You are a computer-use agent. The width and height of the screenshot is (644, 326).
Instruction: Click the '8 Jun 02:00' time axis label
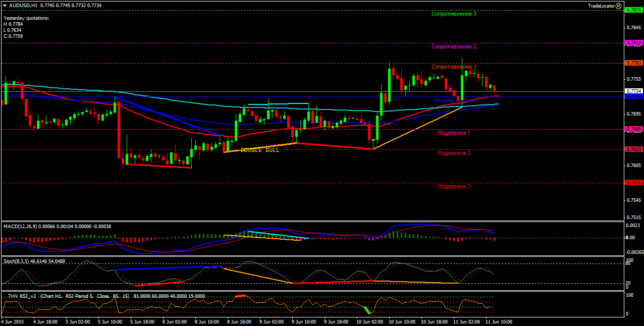175,321
